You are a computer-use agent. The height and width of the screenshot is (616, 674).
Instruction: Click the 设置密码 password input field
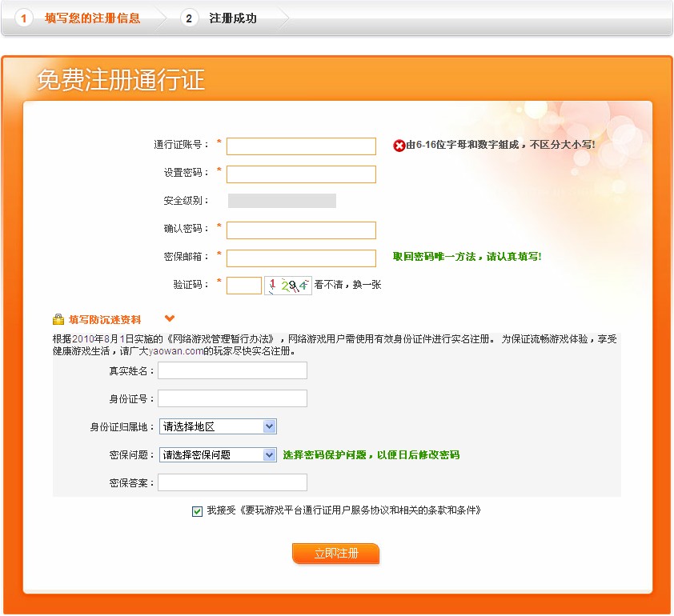(x=301, y=174)
